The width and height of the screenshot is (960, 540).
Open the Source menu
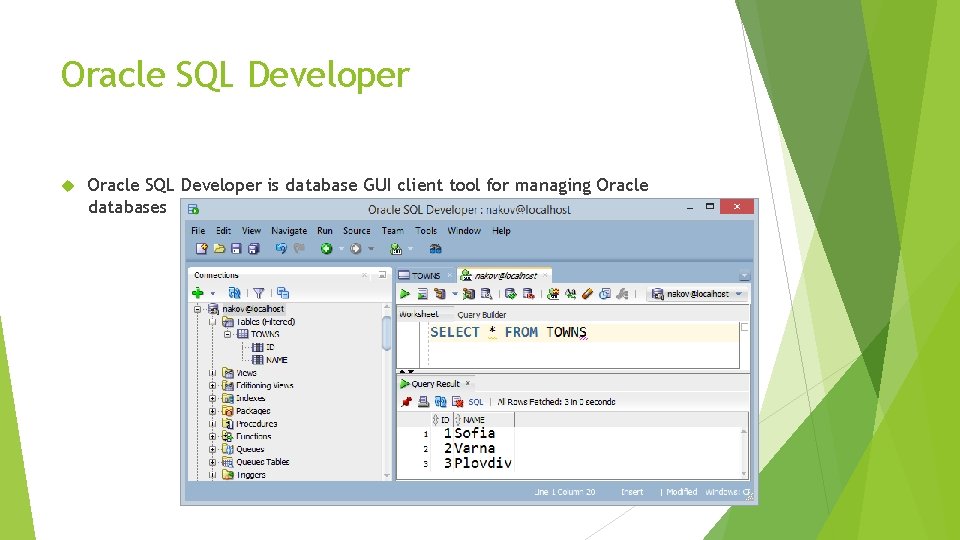point(356,231)
